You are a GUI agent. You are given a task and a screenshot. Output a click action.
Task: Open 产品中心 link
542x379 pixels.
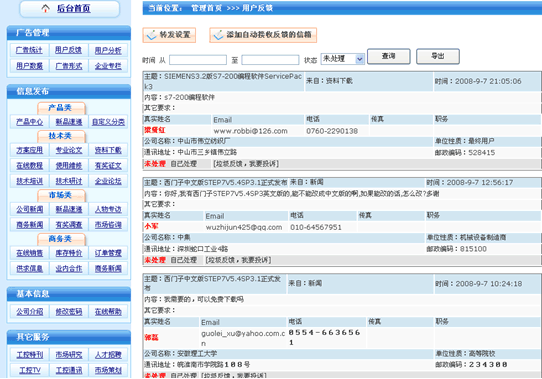29,122
